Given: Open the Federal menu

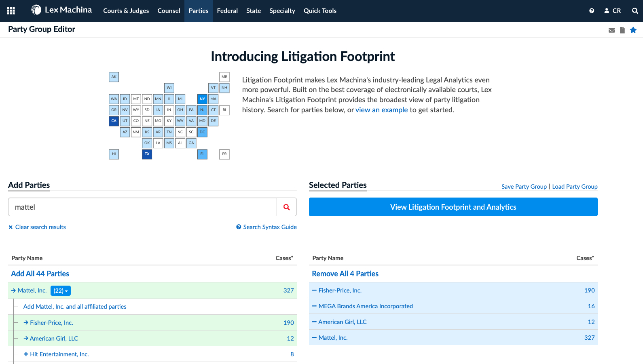Looking at the screenshot, I should tap(227, 11).
